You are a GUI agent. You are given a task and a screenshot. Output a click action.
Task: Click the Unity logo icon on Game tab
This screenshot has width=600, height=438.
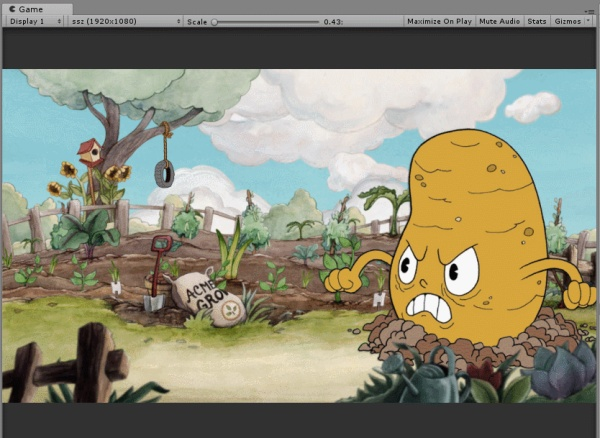12,9
